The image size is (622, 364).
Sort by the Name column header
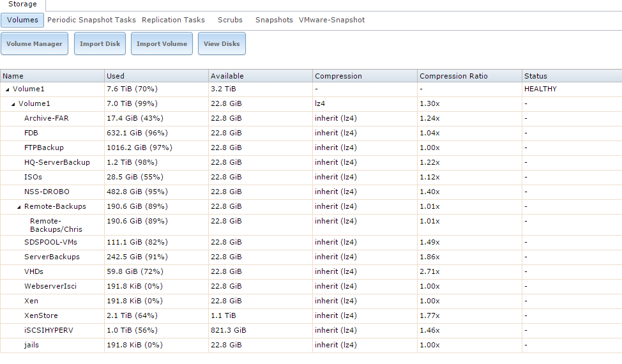click(x=52, y=76)
